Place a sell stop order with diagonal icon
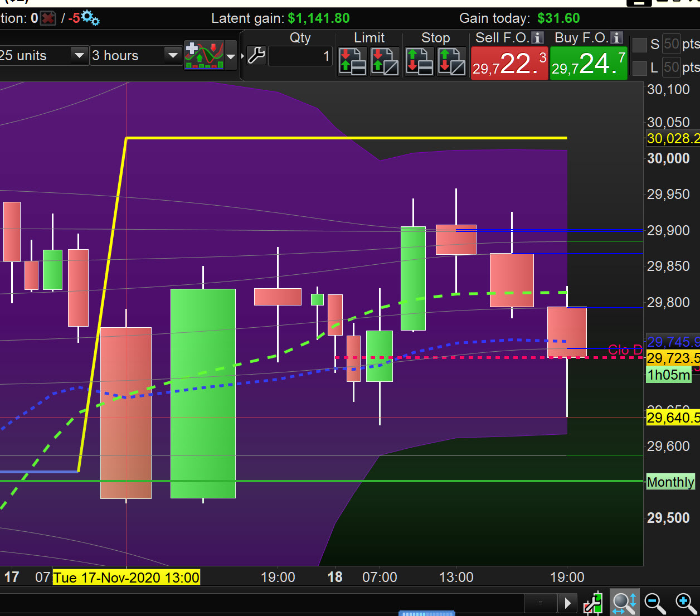This screenshot has width=700, height=616. [x=451, y=61]
